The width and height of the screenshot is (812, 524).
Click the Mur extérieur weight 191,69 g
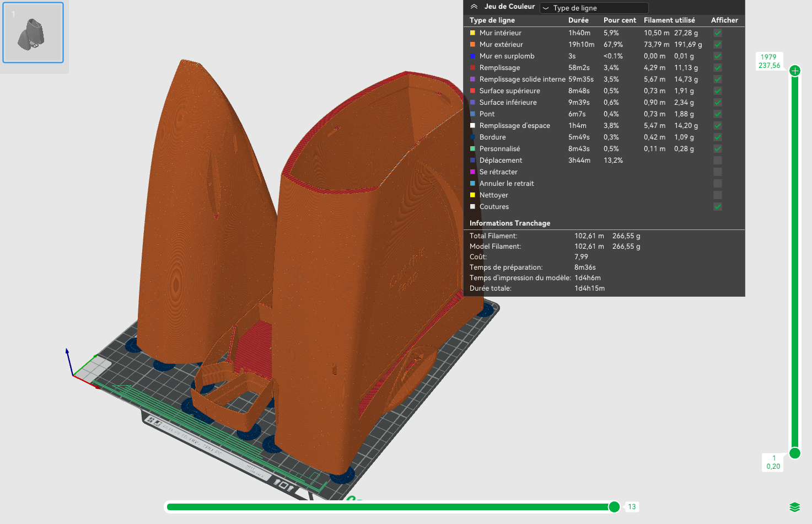tap(688, 45)
